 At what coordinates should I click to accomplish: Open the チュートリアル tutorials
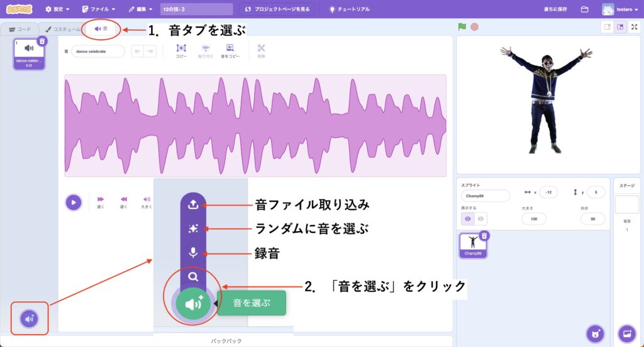[349, 9]
